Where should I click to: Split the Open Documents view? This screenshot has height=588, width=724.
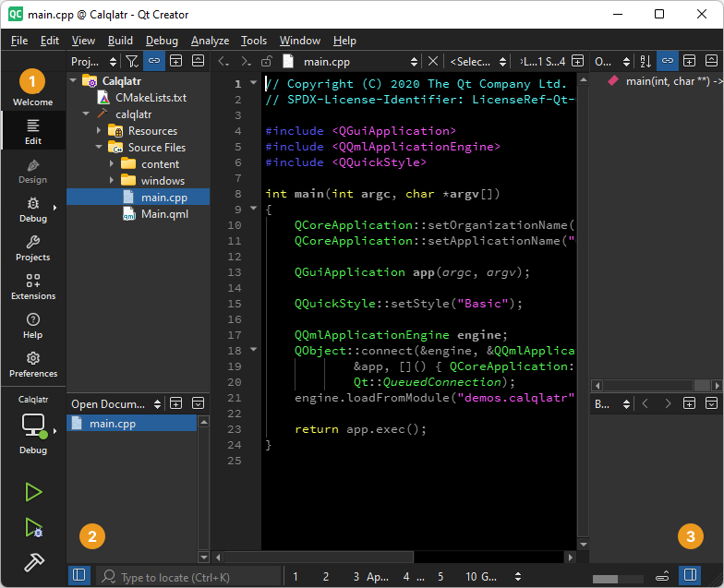(x=175, y=403)
